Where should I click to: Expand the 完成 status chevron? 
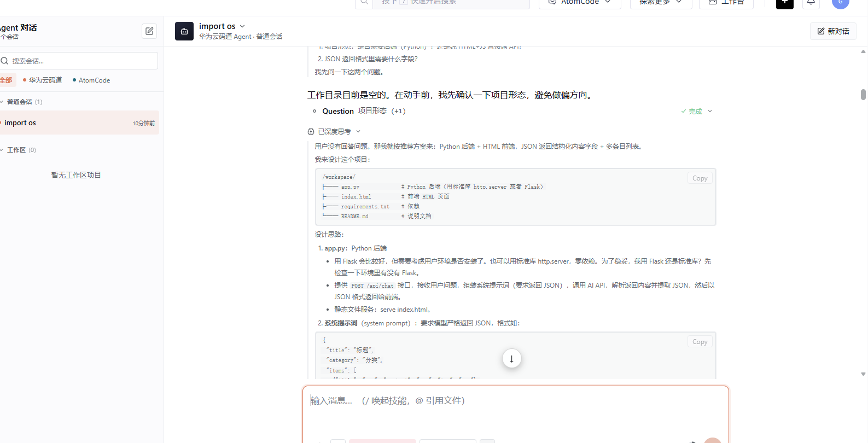(710, 111)
